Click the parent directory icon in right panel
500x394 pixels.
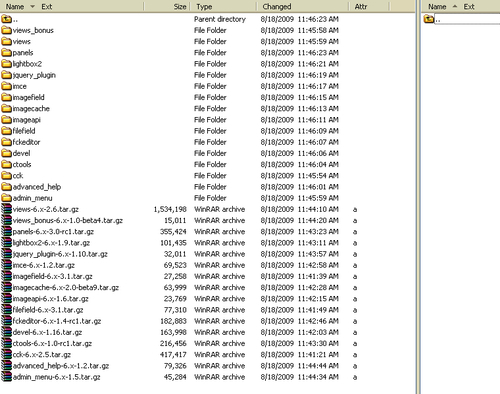tap(429, 19)
